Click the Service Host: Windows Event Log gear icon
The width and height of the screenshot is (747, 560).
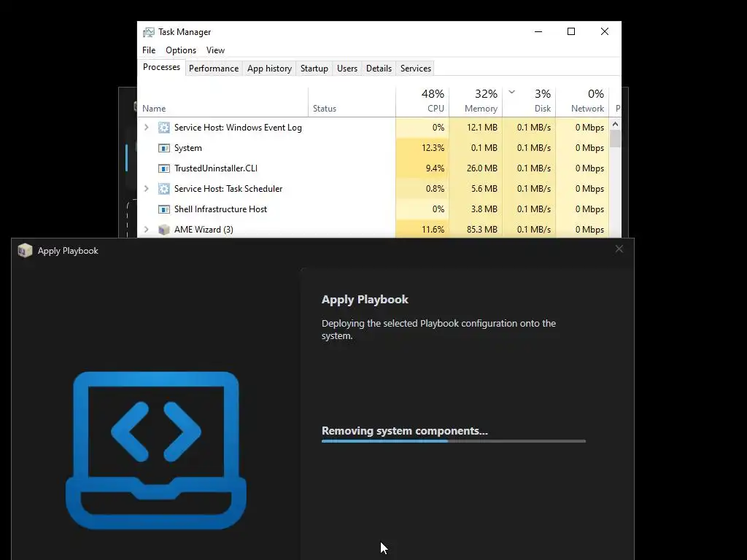pyautogui.click(x=164, y=128)
